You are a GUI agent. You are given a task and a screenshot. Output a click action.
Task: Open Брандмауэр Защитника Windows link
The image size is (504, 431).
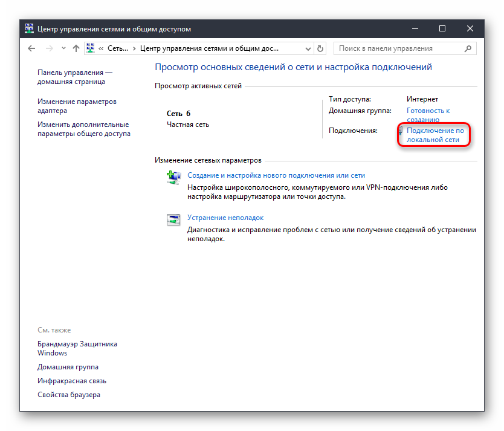(x=77, y=348)
